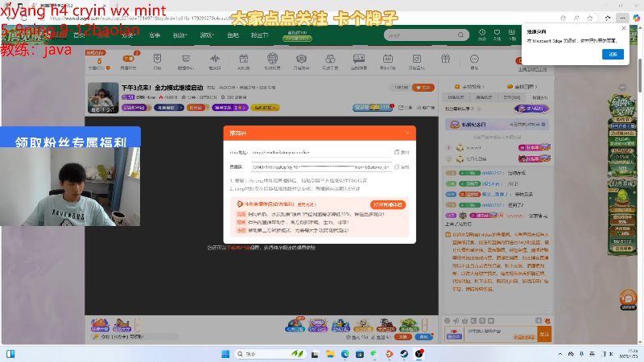Open File Explorer from the taskbar
The image size is (644, 362).
[x=330, y=354]
